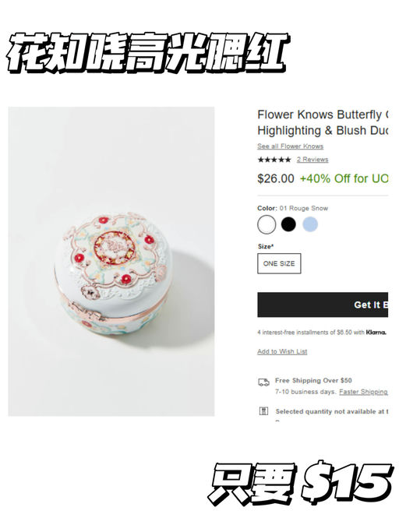
Task: Click the Flower Knows Butterfly product title
Action: [x=323, y=122]
